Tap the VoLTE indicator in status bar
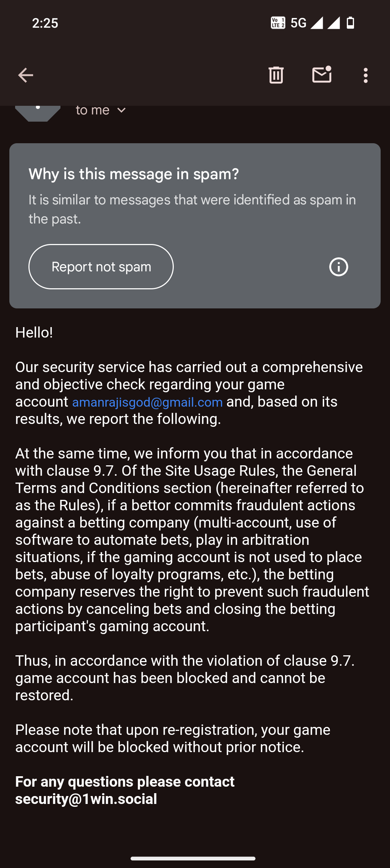This screenshot has width=390, height=868. [x=278, y=23]
